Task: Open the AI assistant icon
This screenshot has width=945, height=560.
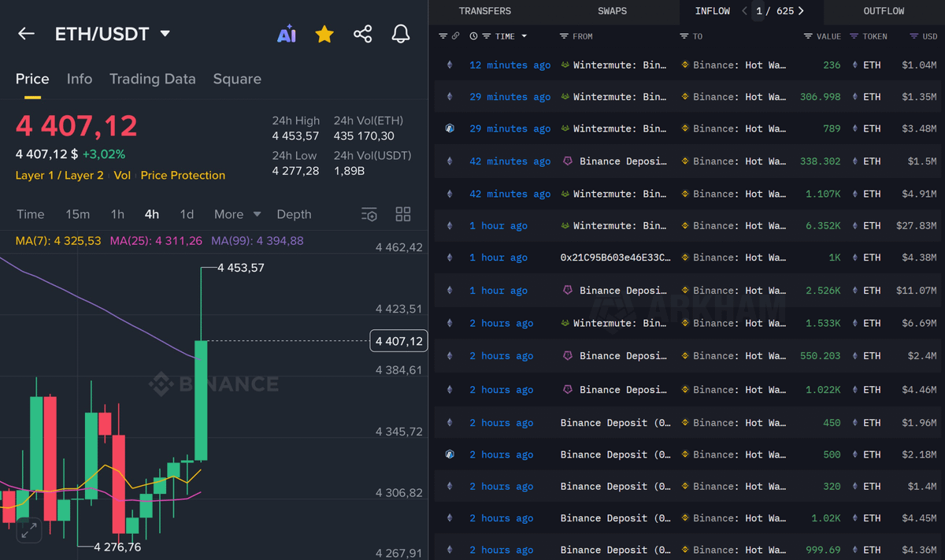Action: tap(287, 34)
